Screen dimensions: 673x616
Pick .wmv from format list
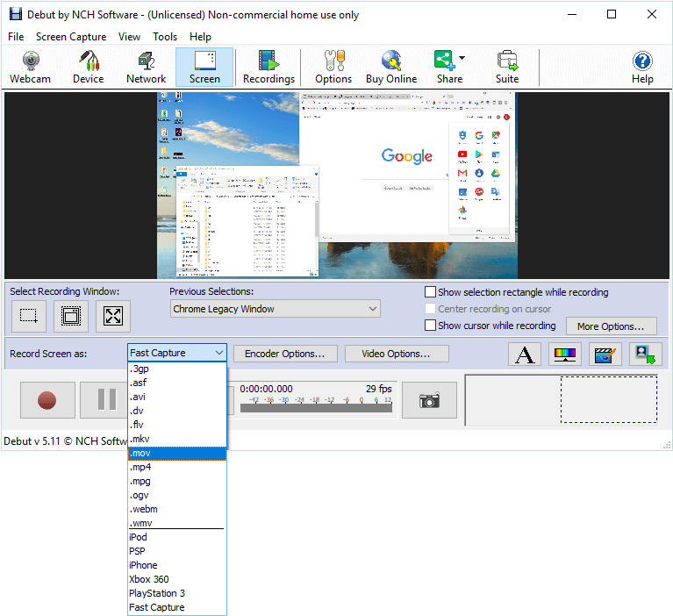177,523
